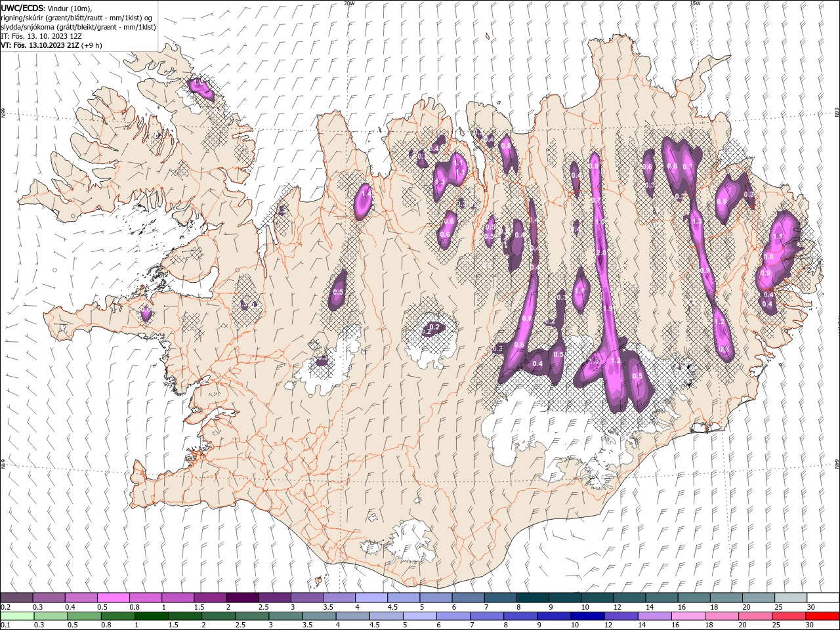Click the upper legend swatch between 0.3 and 0.4
The image size is (840, 630).
(x=49, y=598)
